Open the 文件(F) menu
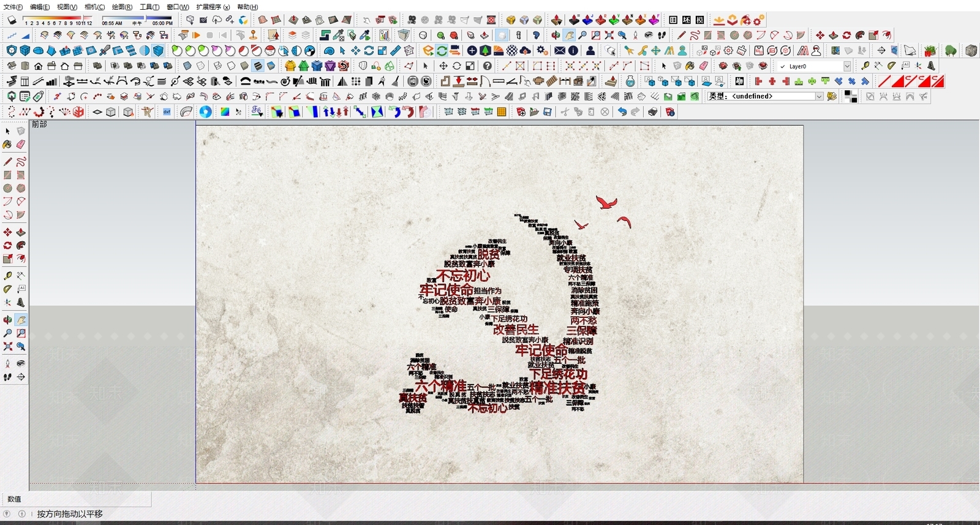 tap(13, 7)
